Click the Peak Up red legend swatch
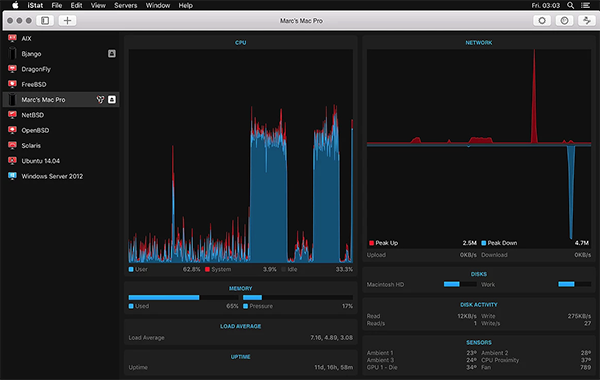The height and width of the screenshot is (380, 600). pos(371,243)
